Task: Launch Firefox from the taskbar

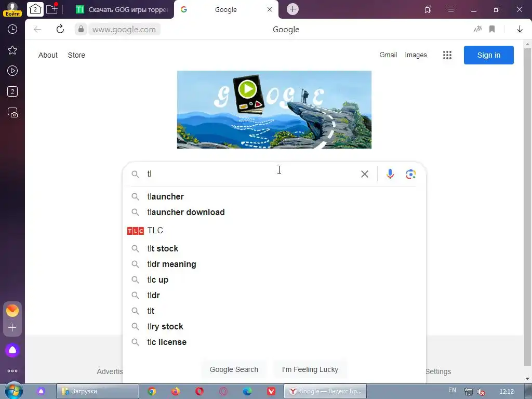Action: (176, 391)
